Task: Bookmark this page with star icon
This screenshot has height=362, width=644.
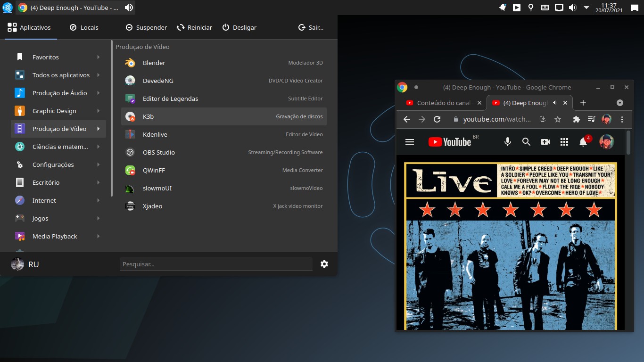Action: tap(558, 119)
